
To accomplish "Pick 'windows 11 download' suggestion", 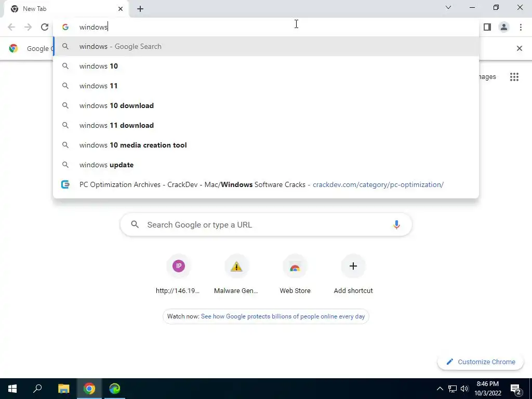I will pos(266,125).
